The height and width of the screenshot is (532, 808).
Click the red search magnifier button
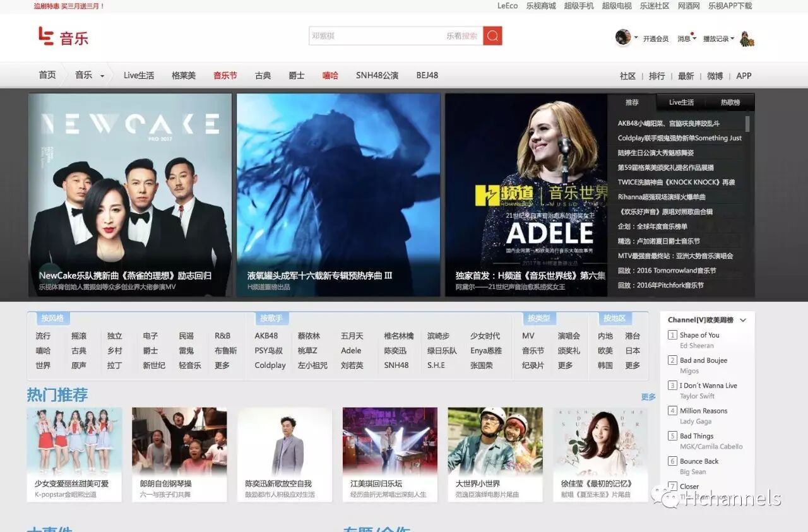pyautogui.click(x=492, y=36)
